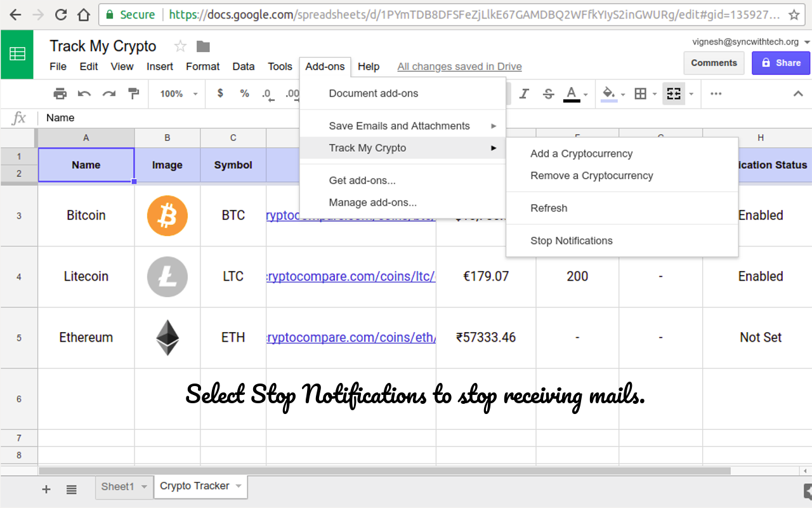Apply currency format using the dollar icon

click(x=219, y=93)
